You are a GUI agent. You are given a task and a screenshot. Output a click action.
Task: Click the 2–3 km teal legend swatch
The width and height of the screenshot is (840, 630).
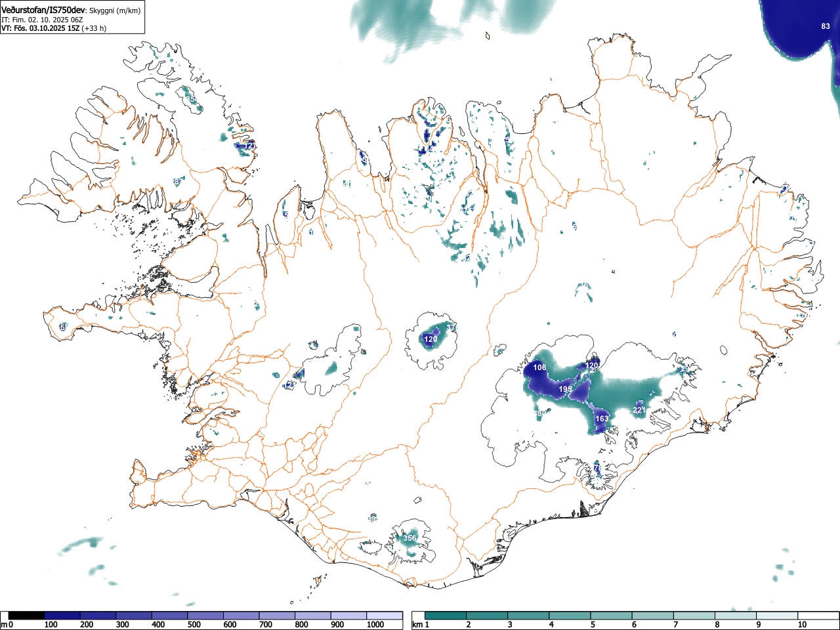tap(488, 616)
